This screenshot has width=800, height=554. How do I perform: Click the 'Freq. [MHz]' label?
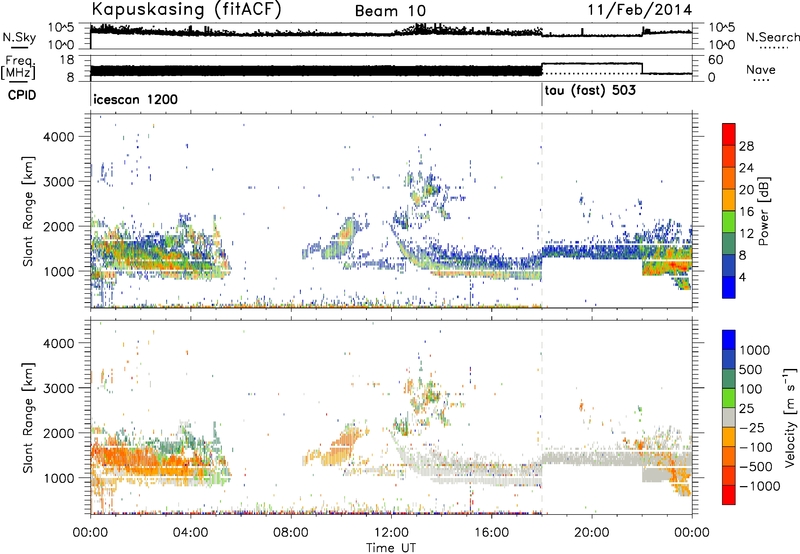pos(18,67)
